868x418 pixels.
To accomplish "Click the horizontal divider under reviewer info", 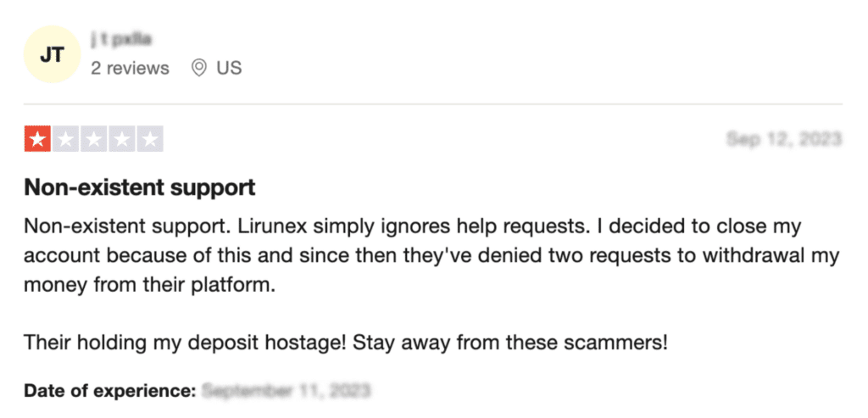I will coord(433,103).
